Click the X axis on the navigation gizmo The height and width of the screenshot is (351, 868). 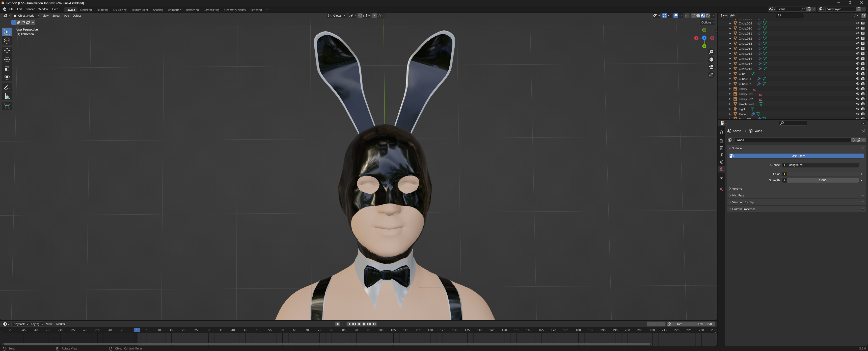[696, 38]
